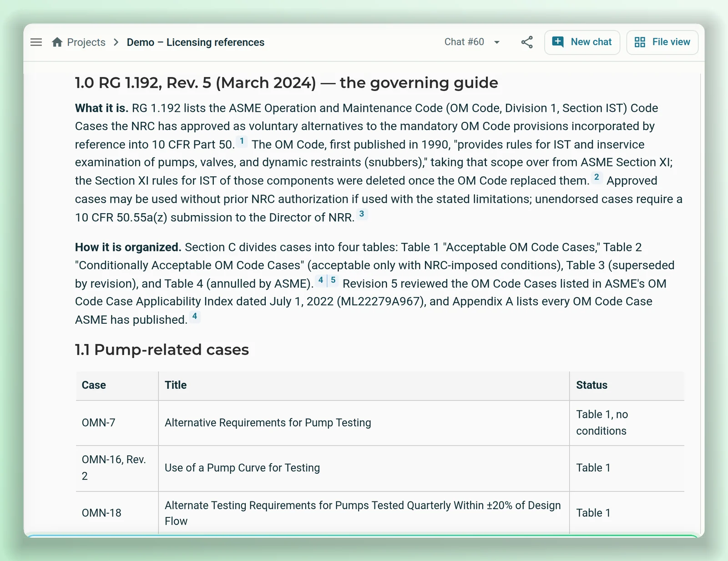Click the bold 'How it is organized.' label
Viewport: 728px width, 561px height.
[128, 247]
